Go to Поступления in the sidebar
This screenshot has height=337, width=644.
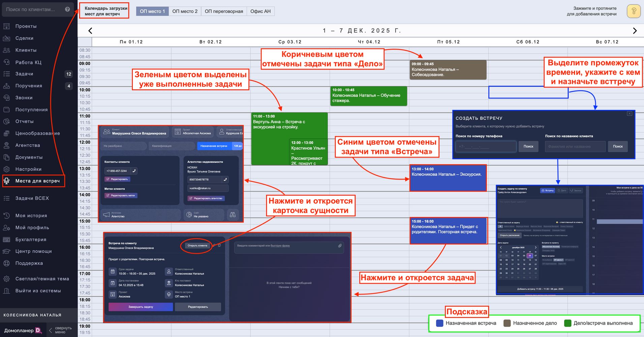pos(31,110)
